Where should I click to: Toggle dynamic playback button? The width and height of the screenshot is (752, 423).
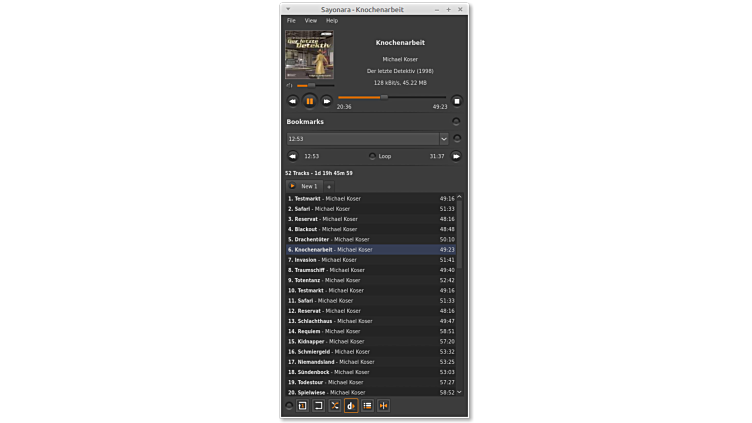351,406
